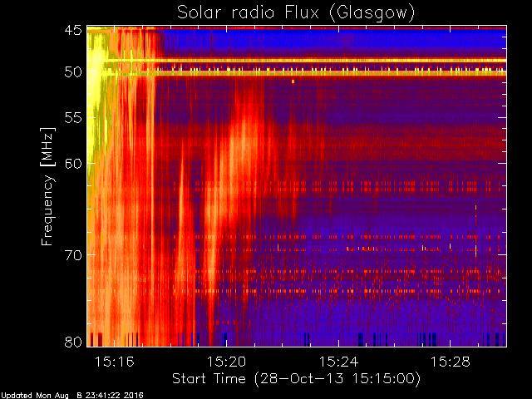Click the 'Start Time (28-Oct-13 15:15:00)' label

(x=296, y=379)
